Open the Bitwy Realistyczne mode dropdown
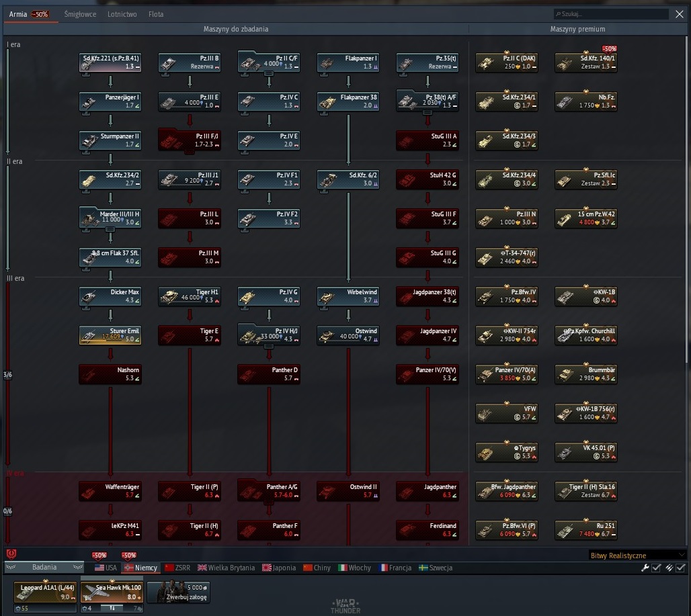Image resolution: width=691 pixels, height=616 pixels. pos(637,556)
